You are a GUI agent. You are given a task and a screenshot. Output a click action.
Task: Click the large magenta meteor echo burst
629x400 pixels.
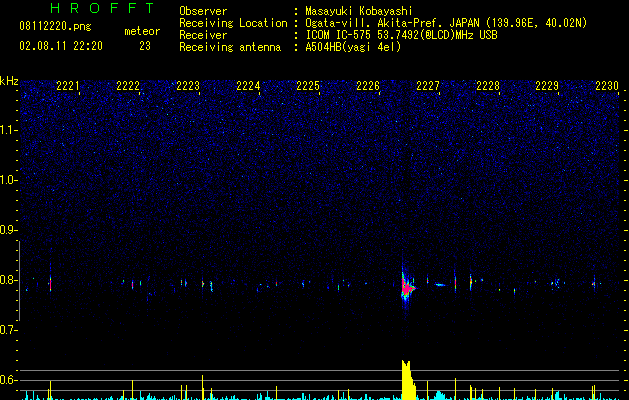point(408,288)
